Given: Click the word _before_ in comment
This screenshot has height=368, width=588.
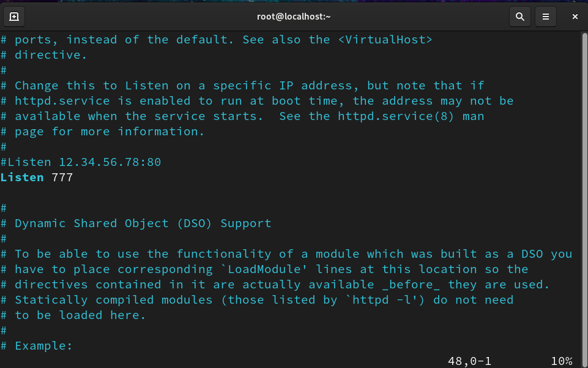Looking at the screenshot, I should click(411, 284).
